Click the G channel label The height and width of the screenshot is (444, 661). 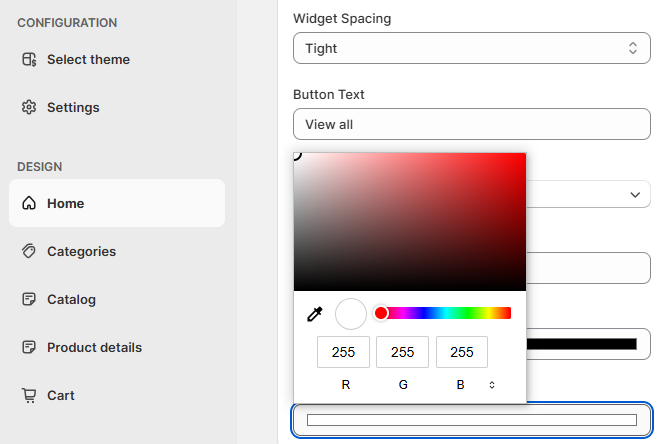click(x=403, y=385)
